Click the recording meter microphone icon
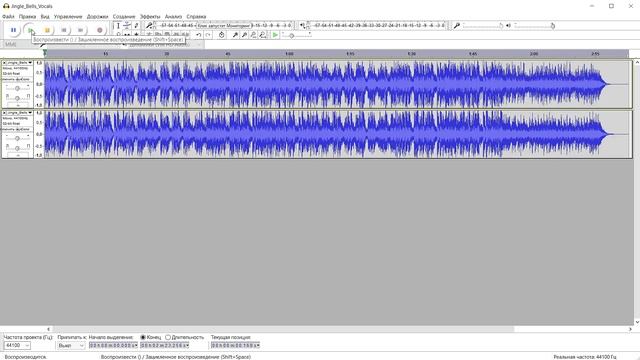This screenshot has width=640, height=360. click(149, 26)
